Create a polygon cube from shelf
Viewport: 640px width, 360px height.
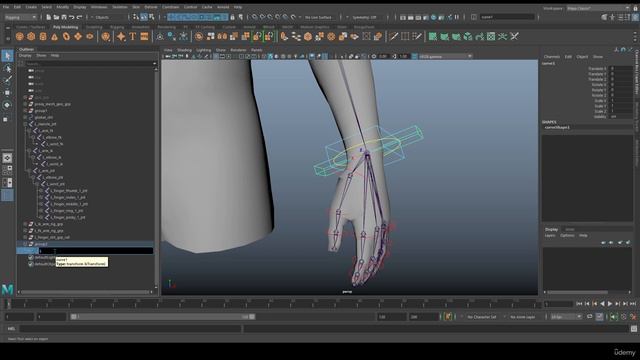click(31, 37)
